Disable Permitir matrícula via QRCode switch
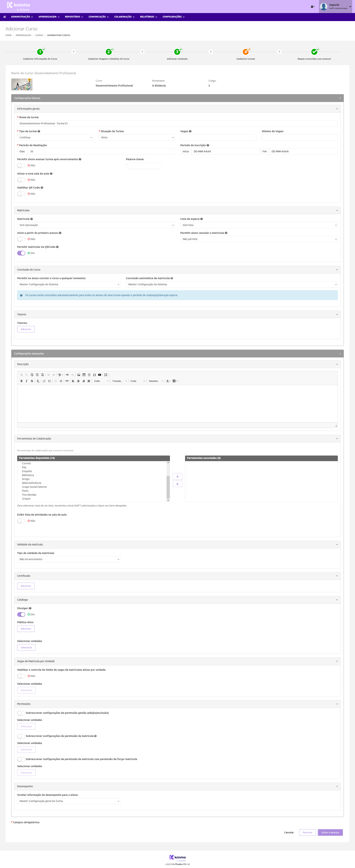The image size is (355, 868). tap(21, 253)
